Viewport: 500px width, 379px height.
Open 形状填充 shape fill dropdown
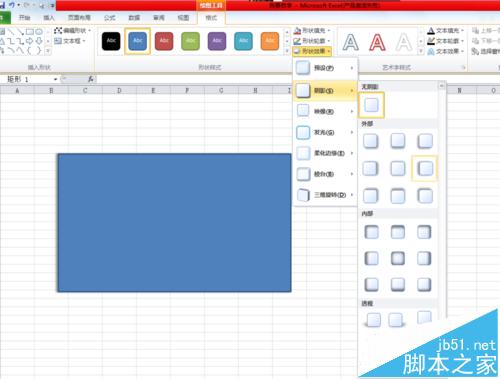[x=312, y=31]
